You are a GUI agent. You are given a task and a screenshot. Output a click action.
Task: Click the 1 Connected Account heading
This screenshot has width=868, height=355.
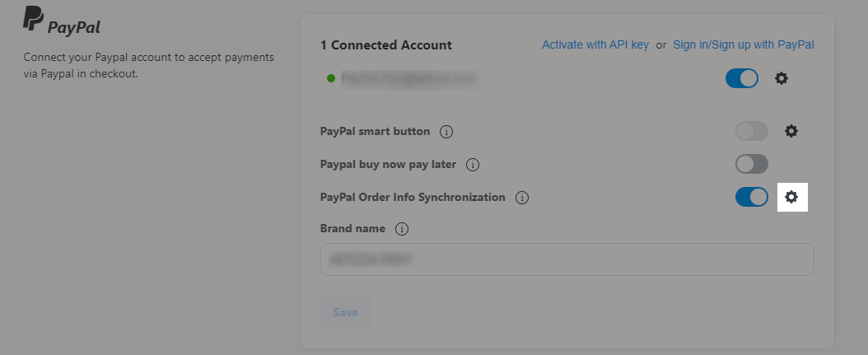tap(386, 45)
